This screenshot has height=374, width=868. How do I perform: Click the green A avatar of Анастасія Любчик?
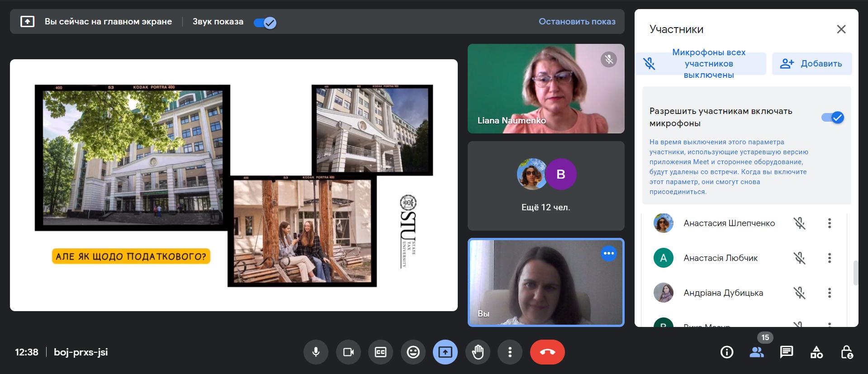(x=664, y=258)
